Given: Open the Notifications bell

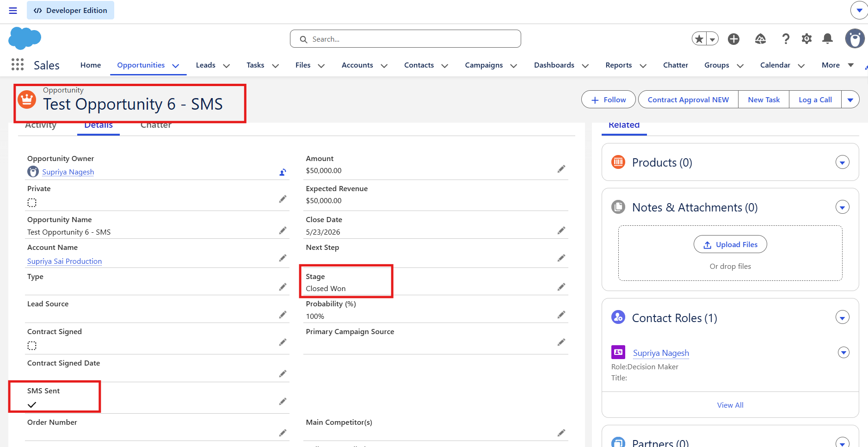Looking at the screenshot, I should point(828,39).
